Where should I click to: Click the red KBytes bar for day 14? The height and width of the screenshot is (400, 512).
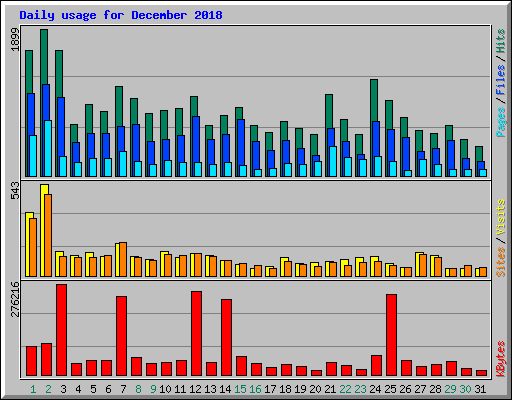226,337
